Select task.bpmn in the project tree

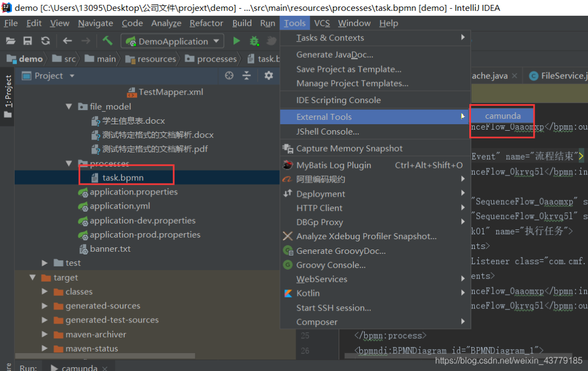tap(122, 178)
